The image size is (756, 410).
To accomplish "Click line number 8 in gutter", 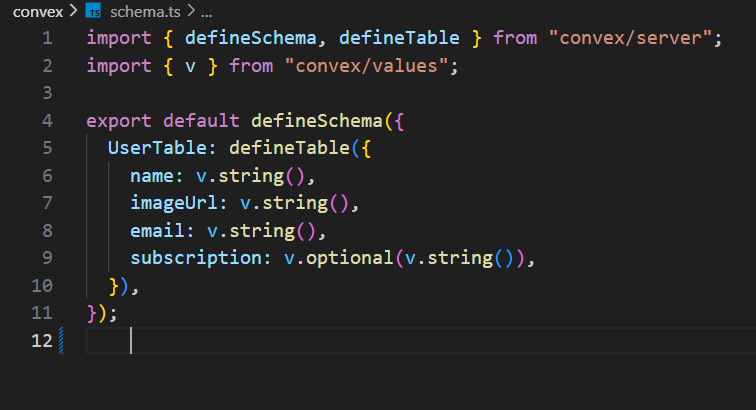I will click(47, 231).
